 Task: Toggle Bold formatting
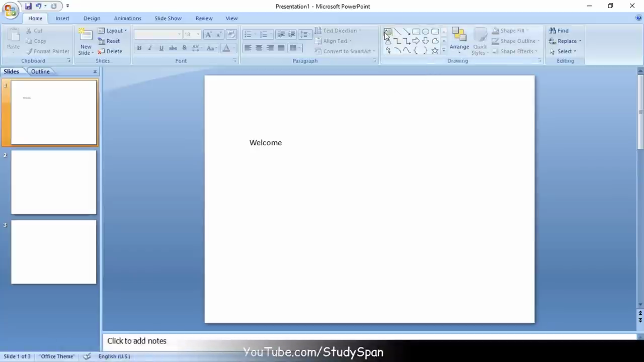point(139,48)
